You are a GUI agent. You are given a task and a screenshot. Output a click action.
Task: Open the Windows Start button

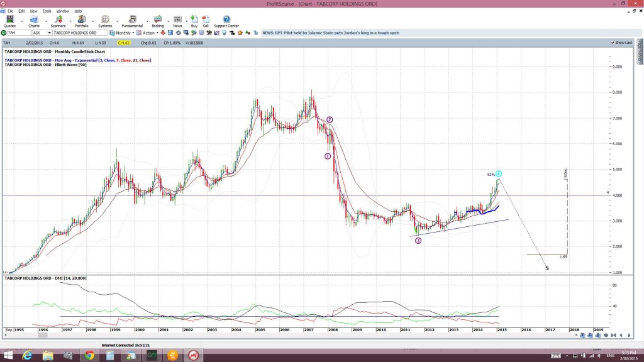(8, 356)
